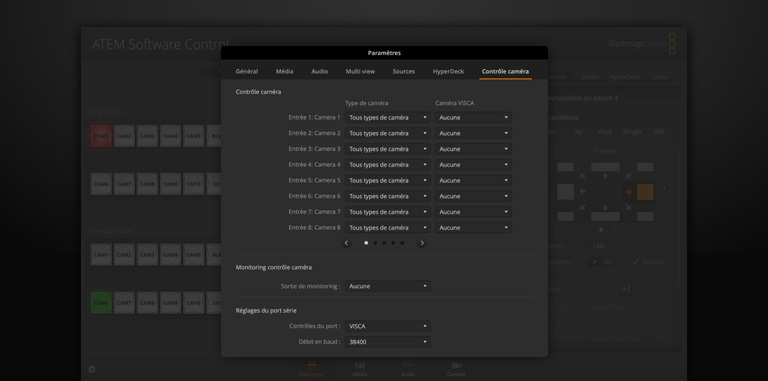
Task: Select Wipe transition style
Action: 604,132
